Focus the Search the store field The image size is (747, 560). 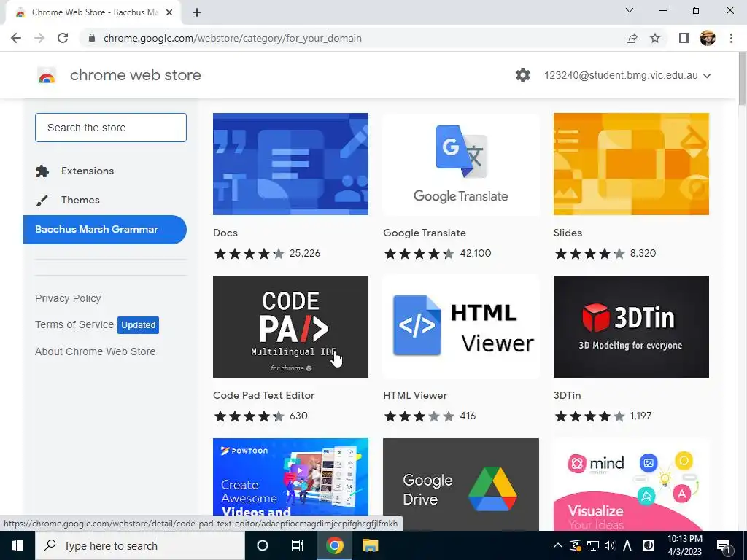(111, 128)
